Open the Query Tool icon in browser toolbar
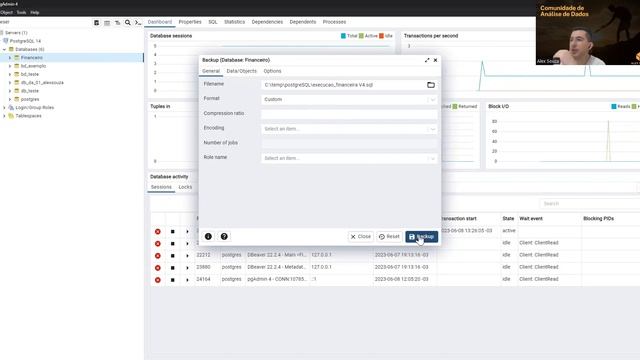Screen dimensions: 640x360 (x=97, y=23)
